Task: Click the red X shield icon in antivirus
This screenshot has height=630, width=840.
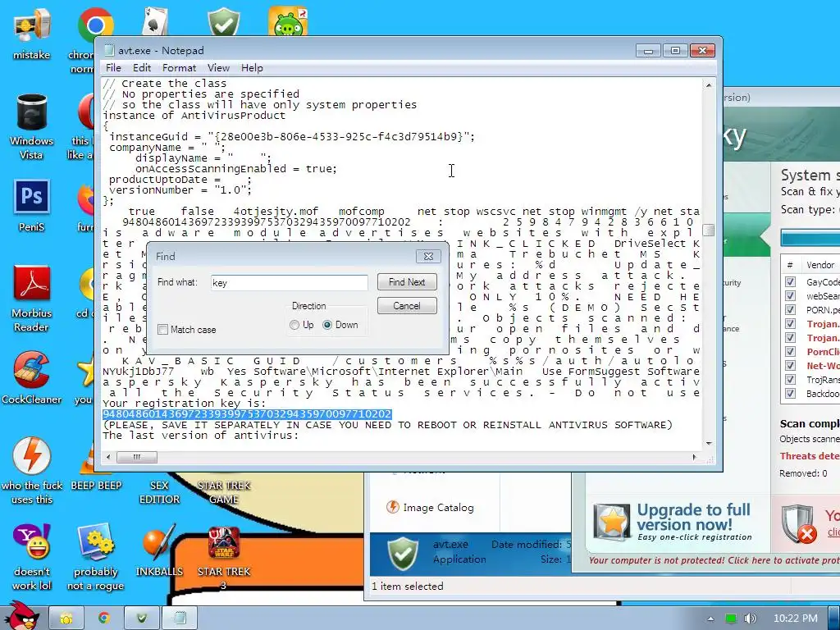Action: tap(799, 524)
